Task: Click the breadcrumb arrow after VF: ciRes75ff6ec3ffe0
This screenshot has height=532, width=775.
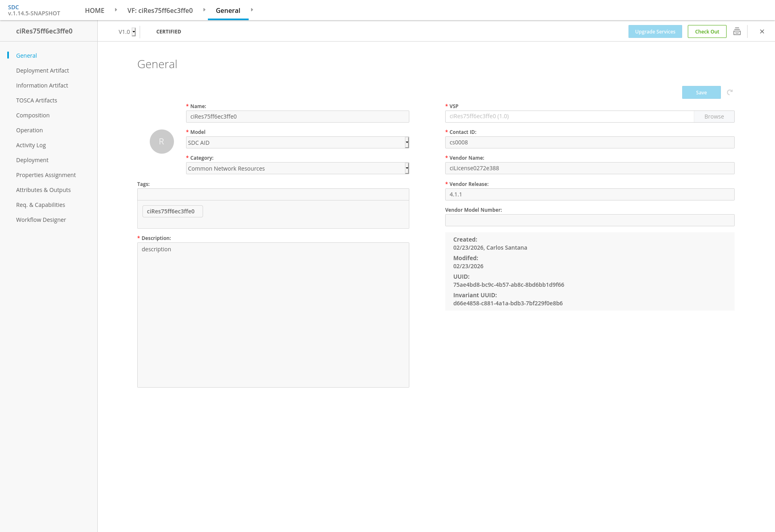Action: coord(204,10)
